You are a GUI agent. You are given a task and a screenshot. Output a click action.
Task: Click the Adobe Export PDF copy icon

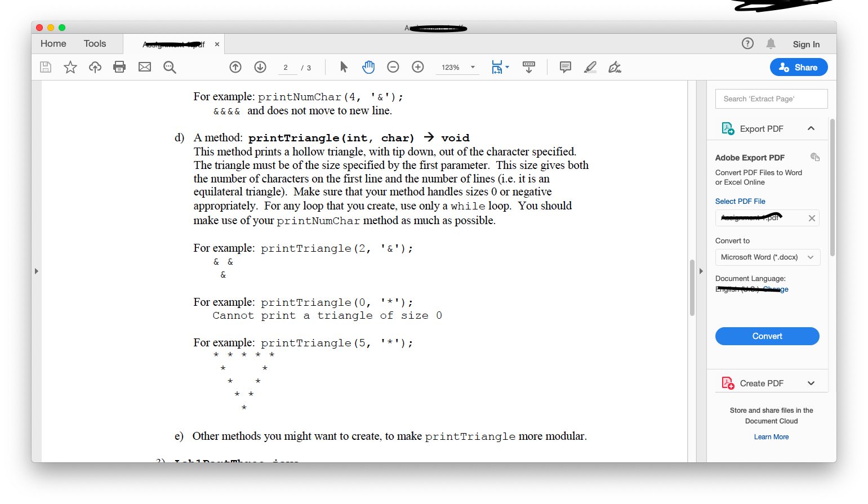815,157
